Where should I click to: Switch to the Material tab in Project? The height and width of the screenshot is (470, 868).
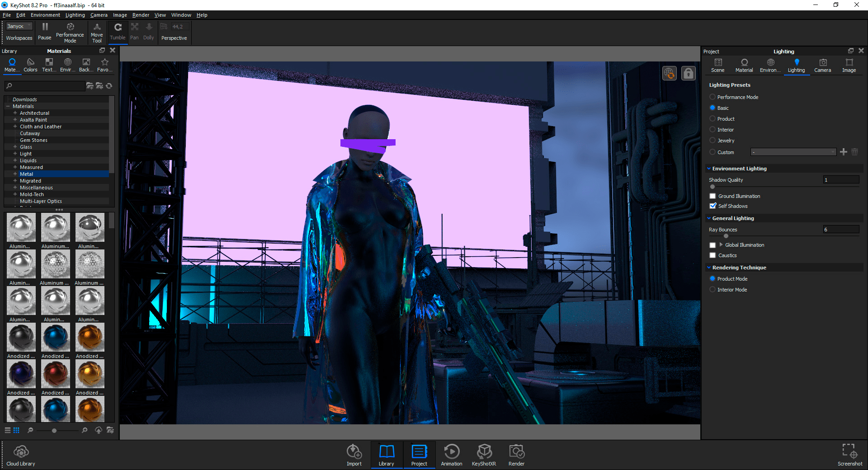click(x=744, y=66)
